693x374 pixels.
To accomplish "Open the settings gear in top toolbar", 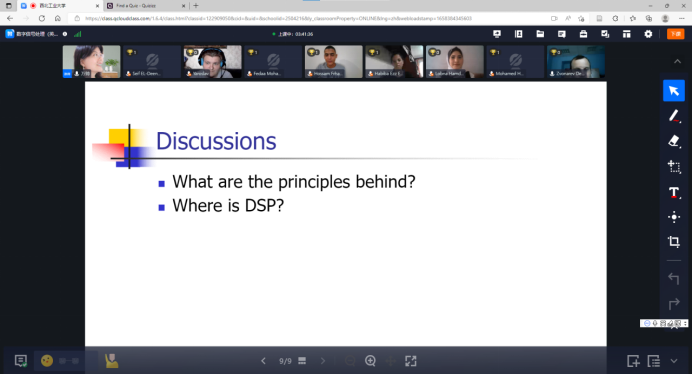I will (x=648, y=34).
